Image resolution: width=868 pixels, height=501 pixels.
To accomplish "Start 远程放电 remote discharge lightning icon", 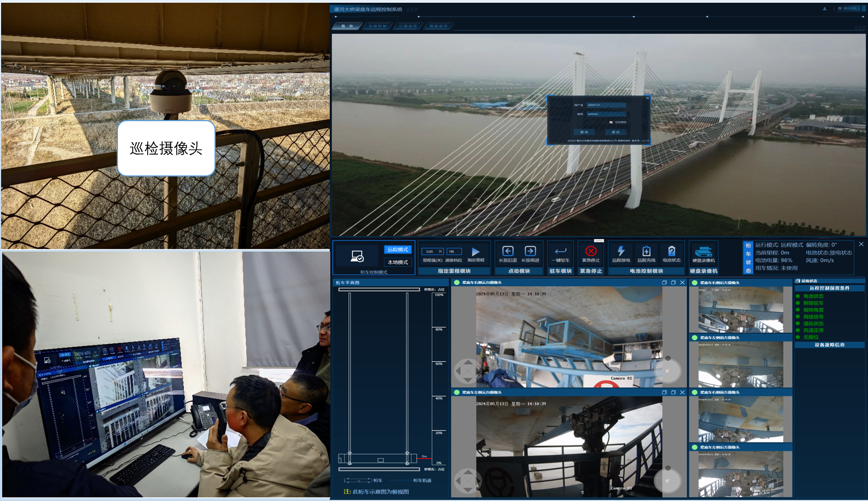I will pos(621,251).
